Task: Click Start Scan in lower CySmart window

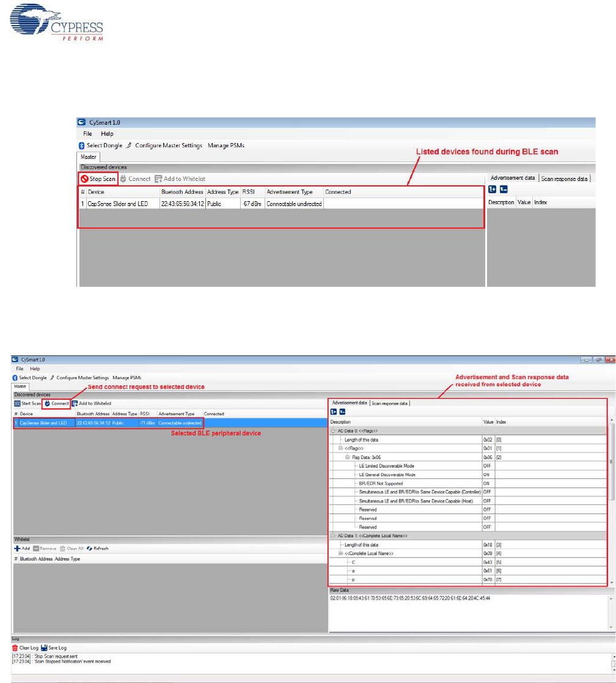Action: coord(28,404)
